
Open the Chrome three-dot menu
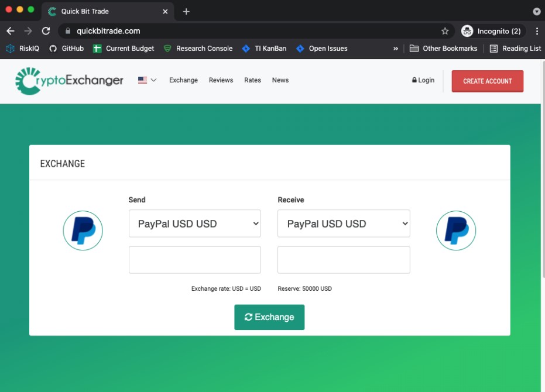click(537, 31)
